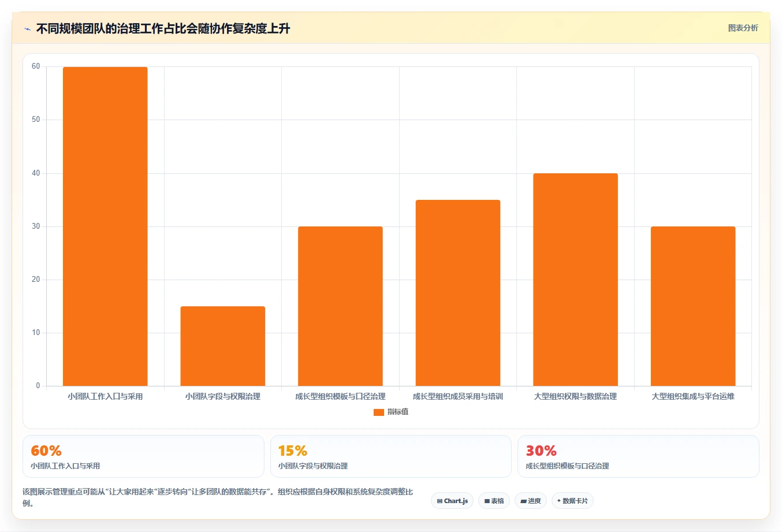Click the 成长型组织模板与口径治理 bar
Screen dimensions: 782x532
[x=340, y=306]
